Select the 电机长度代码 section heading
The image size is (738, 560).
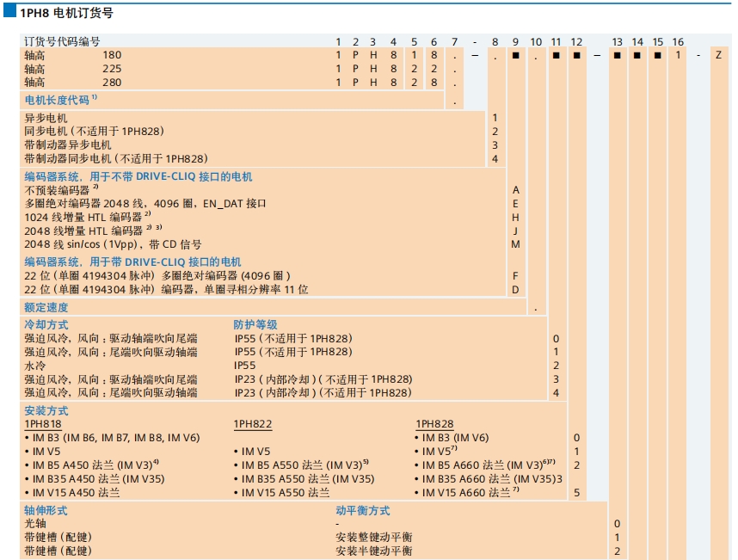point(60,100)
